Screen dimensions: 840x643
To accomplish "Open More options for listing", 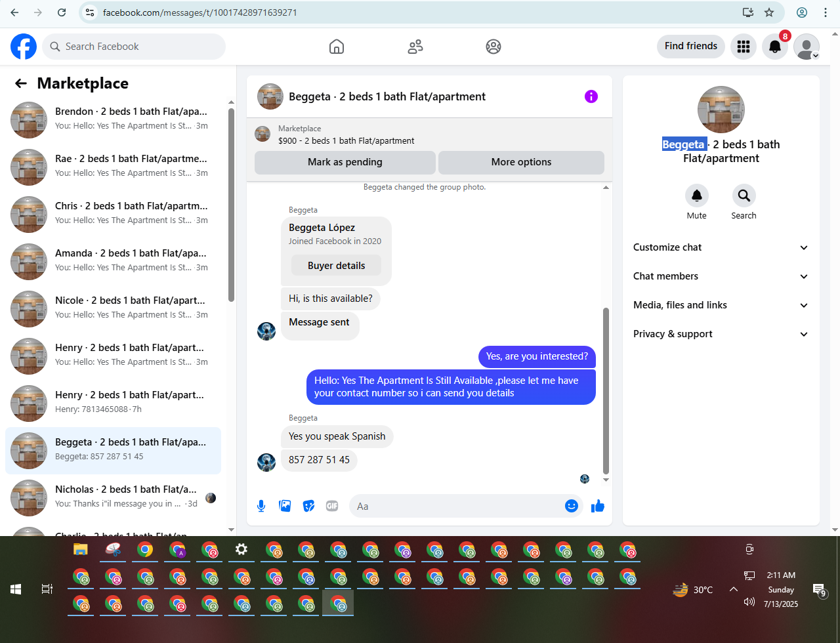I will (521, 162).
